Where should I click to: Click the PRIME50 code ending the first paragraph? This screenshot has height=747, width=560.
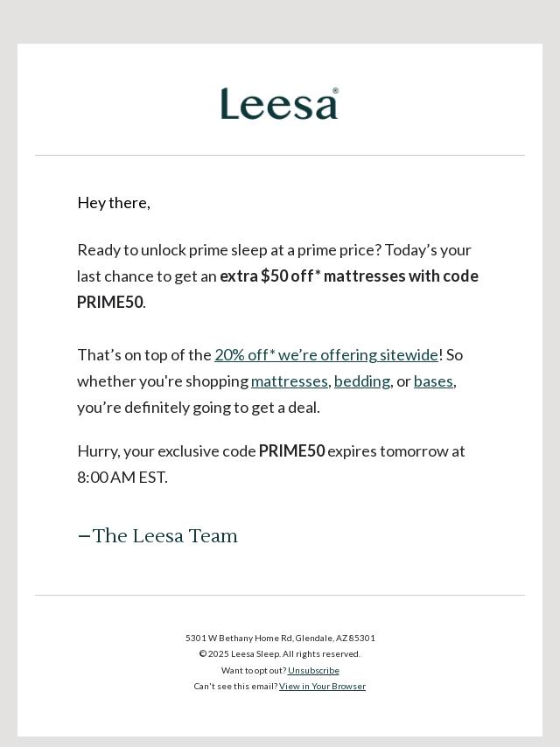(109, 303)
